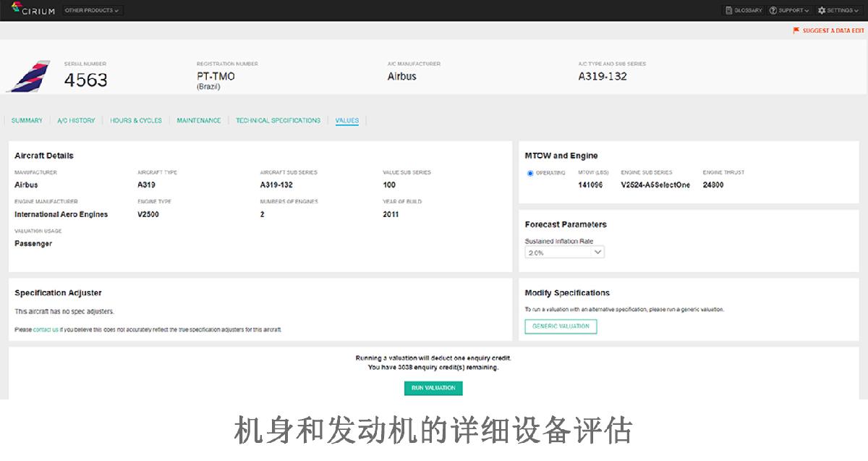The height and width of the screenshot is (461, 868).
Task: Switch to the A/C History tab
Action: 76,120
